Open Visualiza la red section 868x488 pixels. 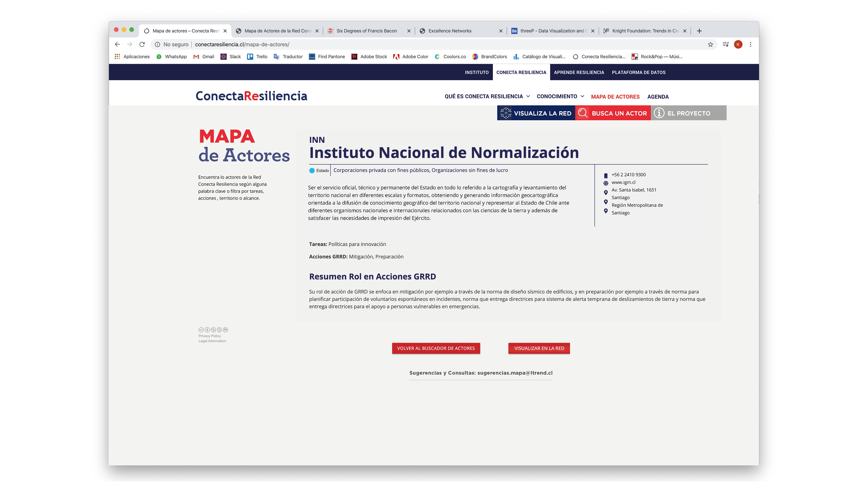[536, 113]
